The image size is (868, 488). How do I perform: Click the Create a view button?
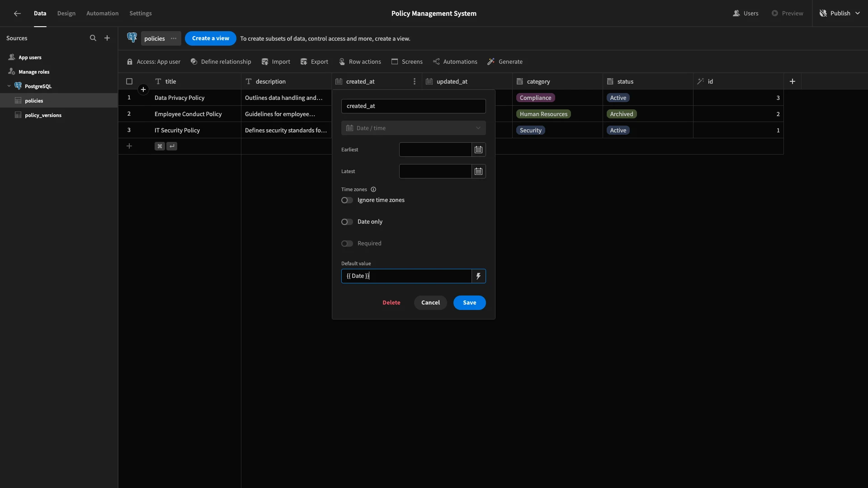click(211, 38)
